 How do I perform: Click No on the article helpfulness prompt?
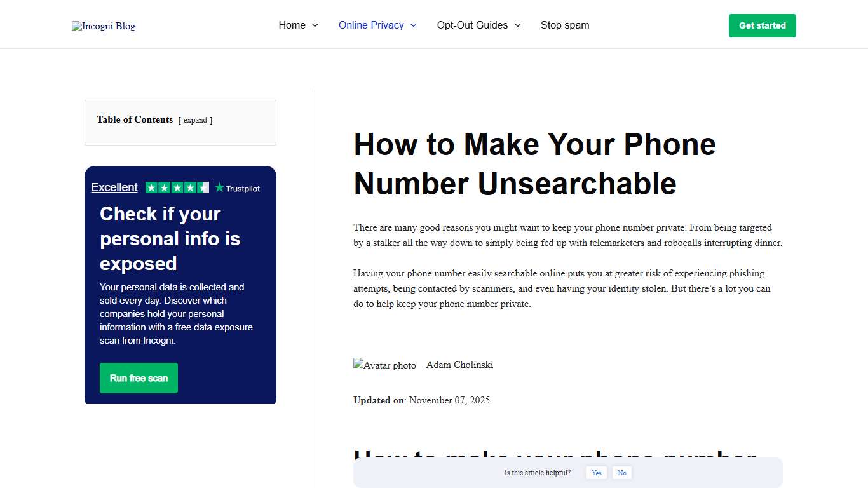point(621,473)
